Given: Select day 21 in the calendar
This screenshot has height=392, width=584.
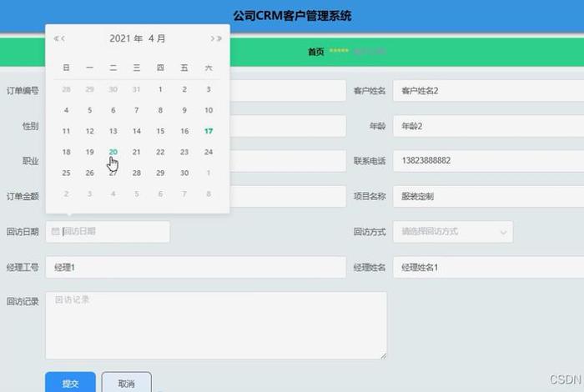Looking at the screenshot, I should [x=137, y=152].
